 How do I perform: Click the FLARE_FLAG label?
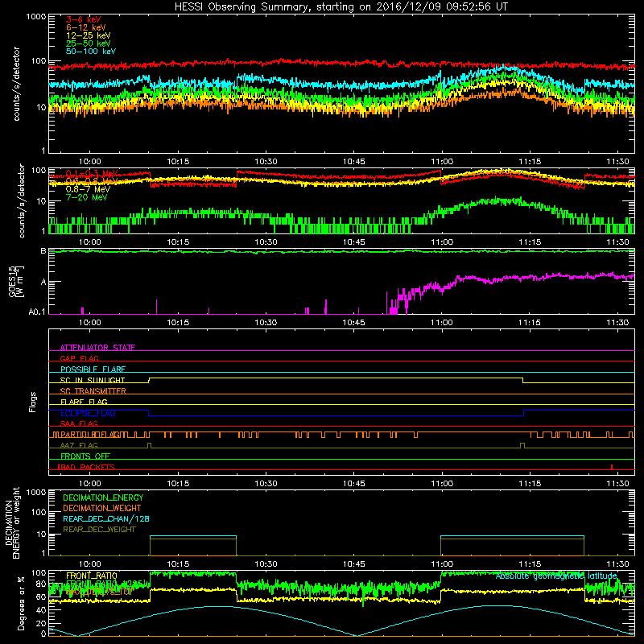84,402
